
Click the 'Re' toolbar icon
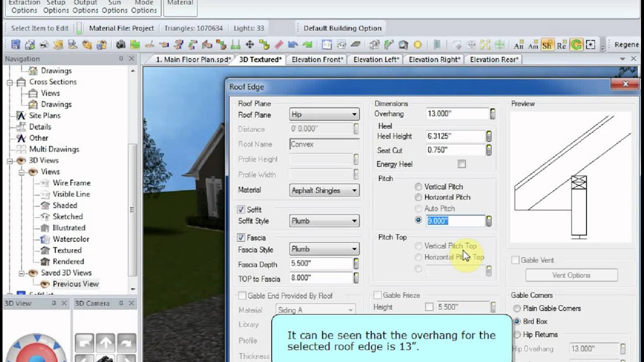561,45
